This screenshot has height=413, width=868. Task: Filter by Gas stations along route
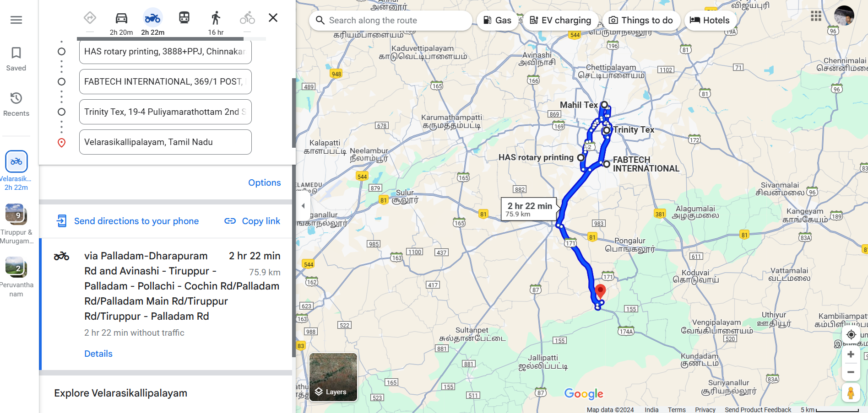pos(498,20)
